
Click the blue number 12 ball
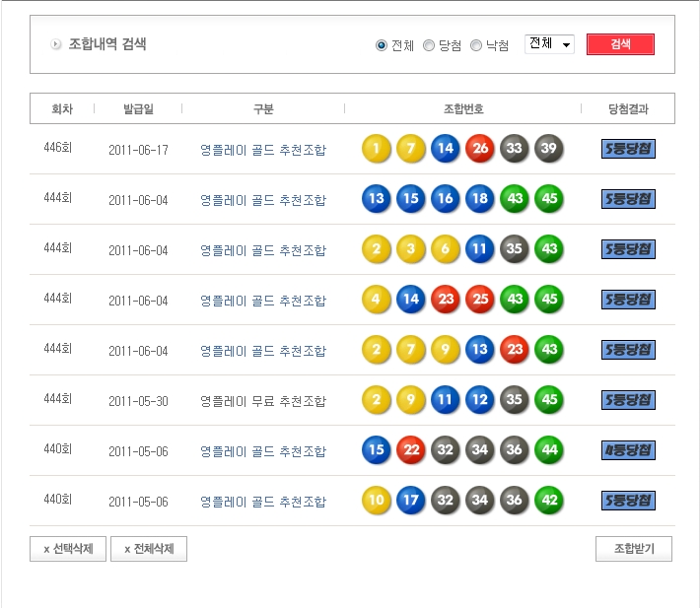coord(479,400)
